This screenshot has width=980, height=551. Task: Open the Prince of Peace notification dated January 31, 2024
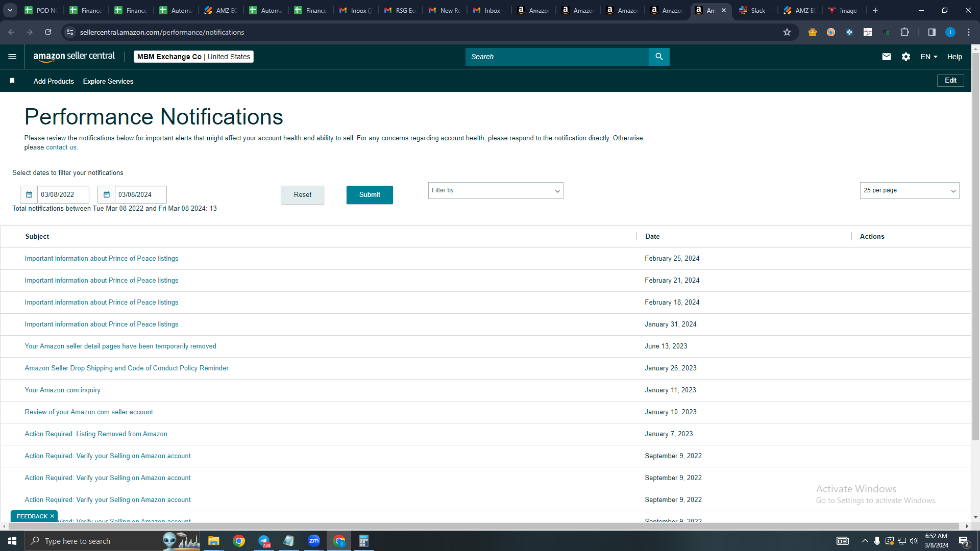[x=102, y=324]
